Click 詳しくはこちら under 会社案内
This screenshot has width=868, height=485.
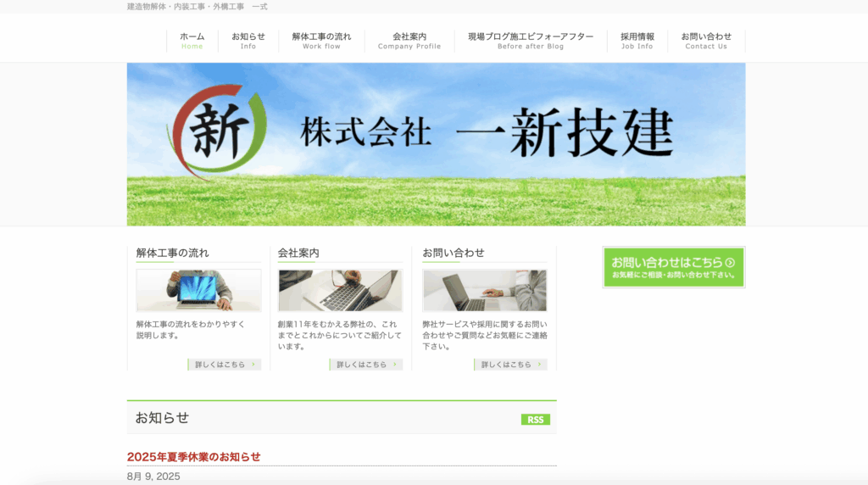pyautogui.click(x=366, y=365)
